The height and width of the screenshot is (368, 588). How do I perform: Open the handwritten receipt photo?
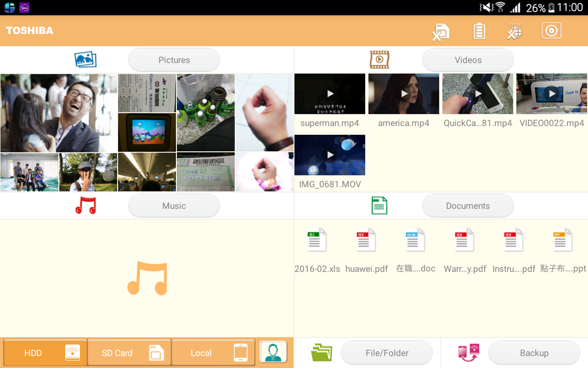206,172
